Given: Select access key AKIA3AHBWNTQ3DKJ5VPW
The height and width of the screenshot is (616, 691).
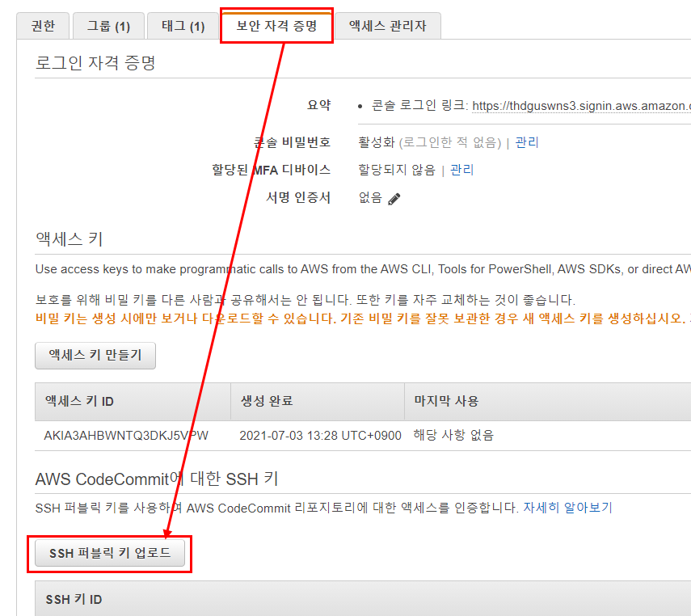Looking at the screenshot, I should point(126,436).
